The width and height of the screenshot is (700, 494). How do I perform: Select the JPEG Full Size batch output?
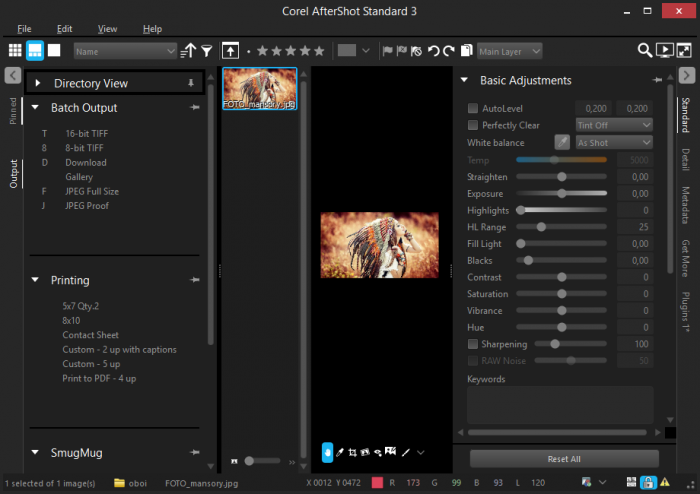[x=92, y=190]
